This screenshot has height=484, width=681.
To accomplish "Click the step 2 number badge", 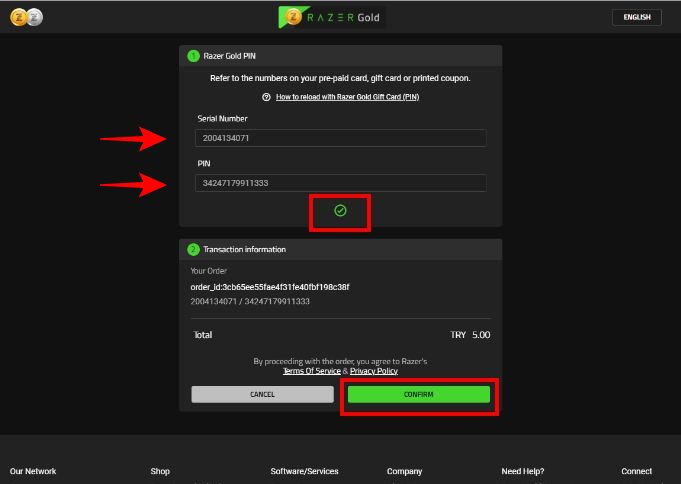I will tap(194, 249).
